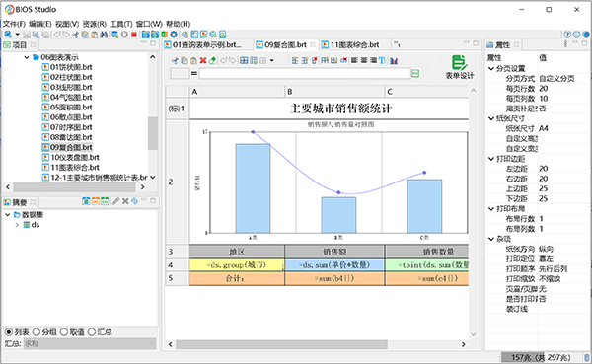This screenshot has width=592, height=364.
Task: Click the formula input field
Action: 305,74
